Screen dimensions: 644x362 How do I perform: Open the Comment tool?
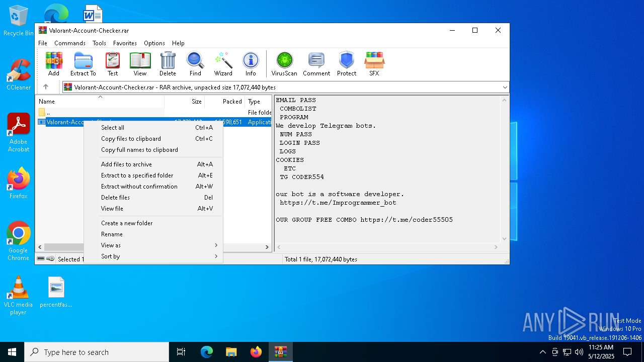coord(316,64)
